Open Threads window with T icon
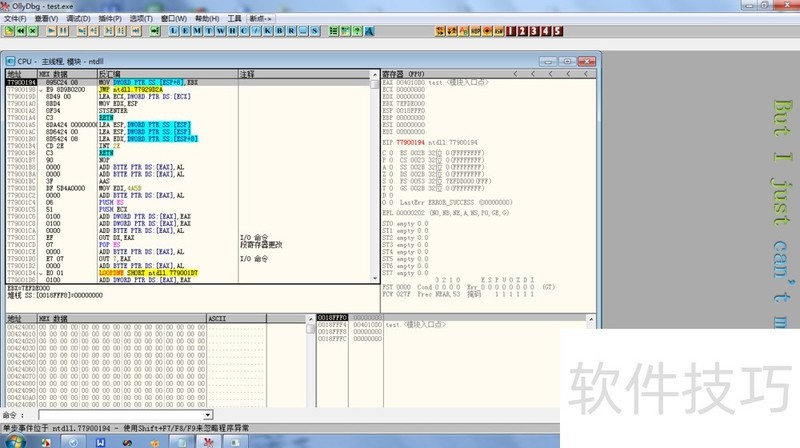The width and height of the screenshot is (800, 448). [x=209, y=31]
